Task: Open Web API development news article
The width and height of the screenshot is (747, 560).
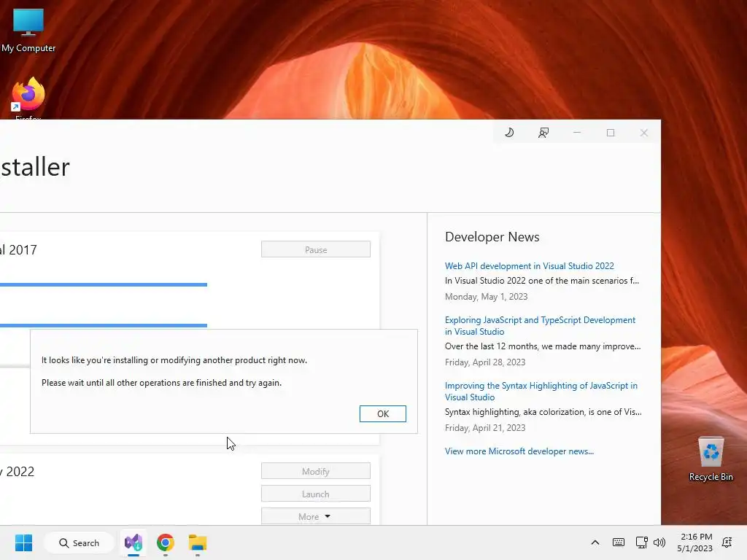Action: [x=530, y=265]
